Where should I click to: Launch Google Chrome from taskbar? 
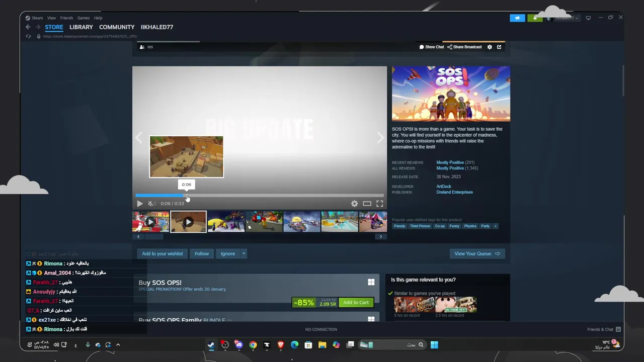pyautogui.click(x=253, y=345)
